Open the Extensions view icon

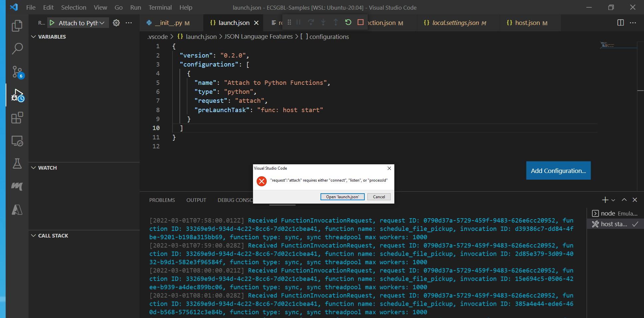click(17, 118)
